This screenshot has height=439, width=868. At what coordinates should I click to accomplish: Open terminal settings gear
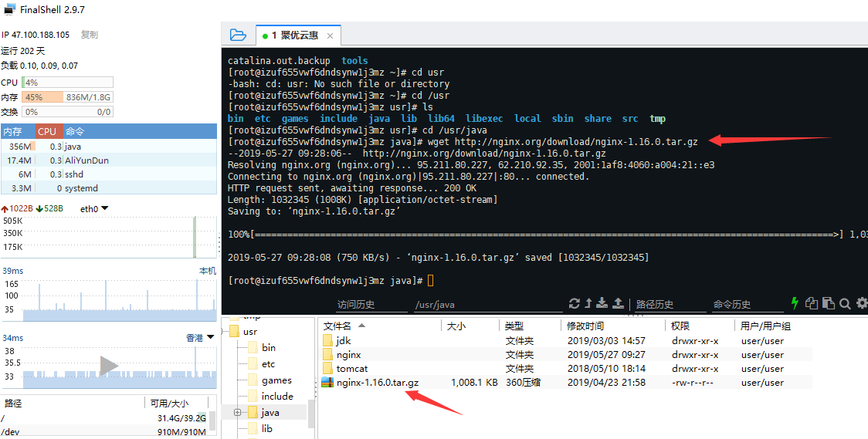[x=862, y=303]
